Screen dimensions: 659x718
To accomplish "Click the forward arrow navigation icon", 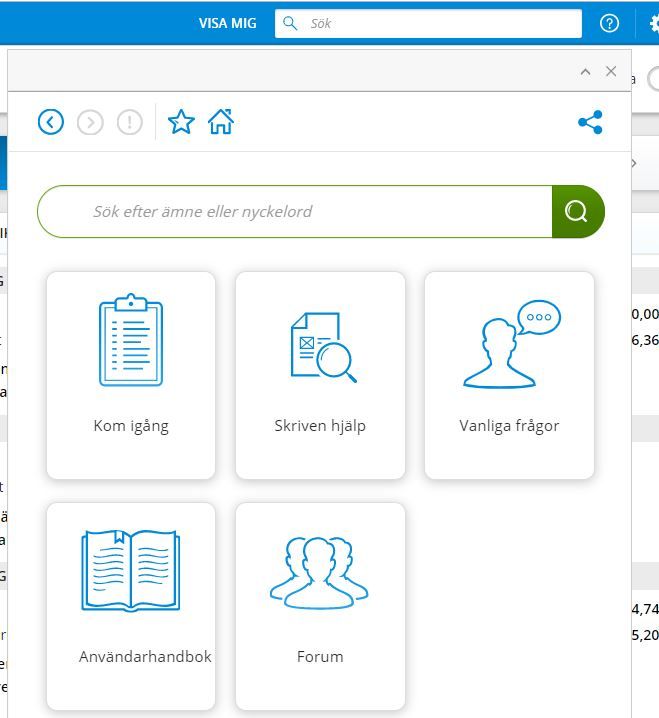I will click(90, 122).
